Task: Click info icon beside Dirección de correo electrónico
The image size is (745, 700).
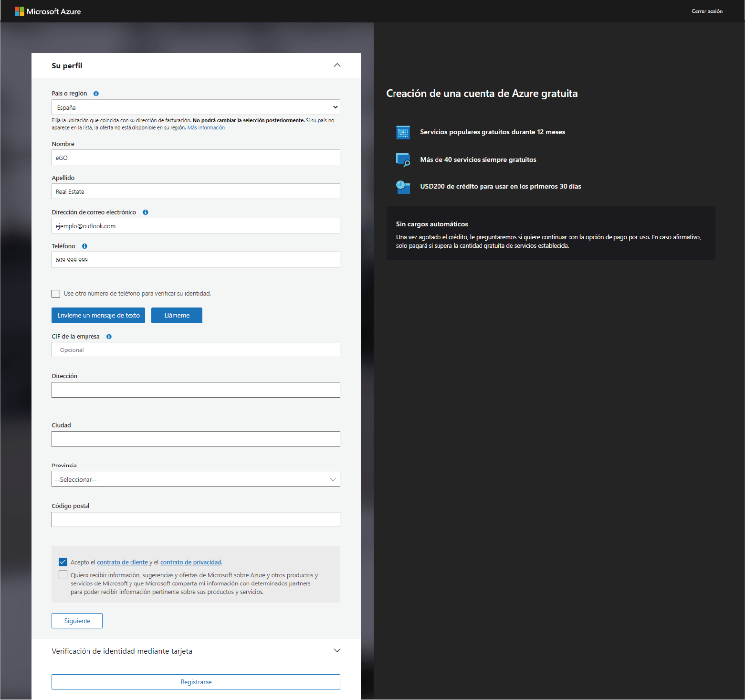Action: click(146, 212)
